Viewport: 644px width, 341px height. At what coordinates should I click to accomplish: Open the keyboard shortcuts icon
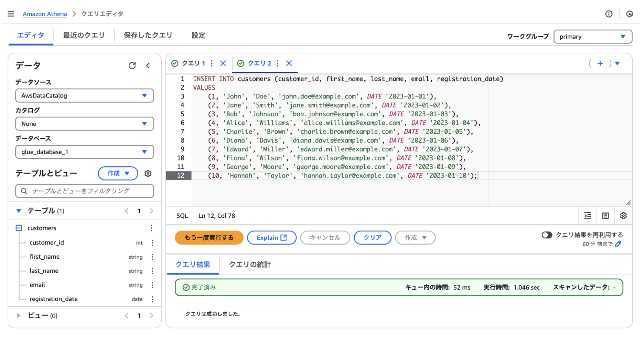[x=605, y=216]
